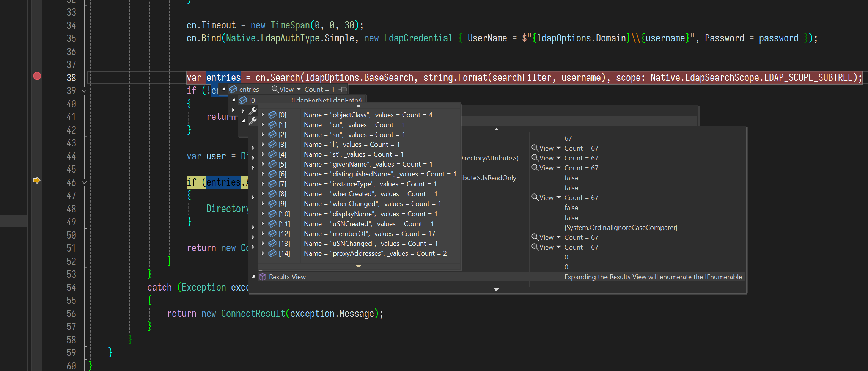Click the cube icon of the "givenName" row
This screenshot has height=371, width=868.
tap(272, 164)
